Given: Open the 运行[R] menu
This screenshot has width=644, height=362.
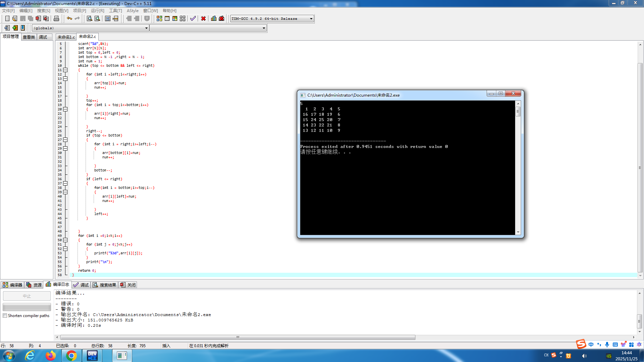Looking at the screenshot, I should pyautogui.click(x=97, y=11).
